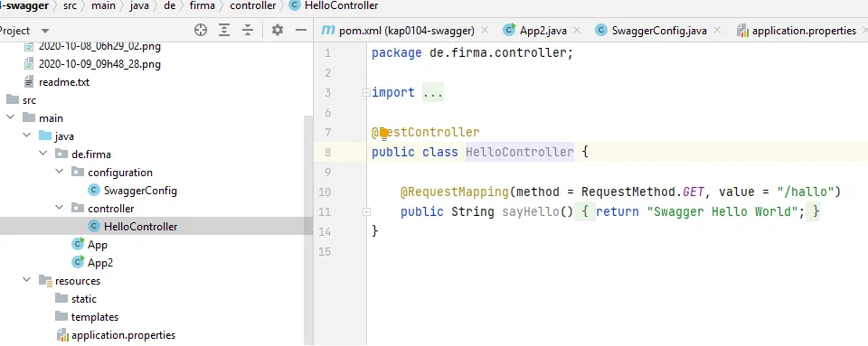Click the Collapse All icon in Project panel
The image size is (868, 346).
pos(248,31)
